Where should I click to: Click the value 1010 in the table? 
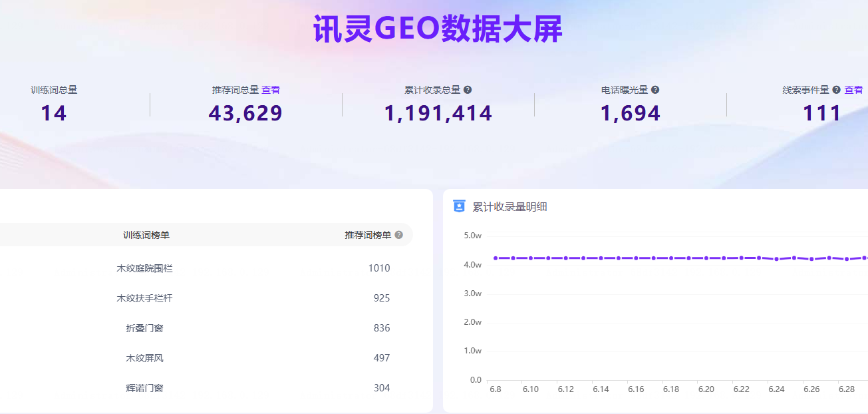click(x=379, y=268)
